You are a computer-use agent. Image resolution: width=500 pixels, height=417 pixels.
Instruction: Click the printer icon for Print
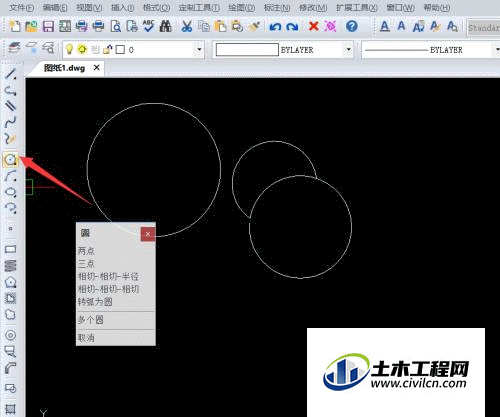coord(98,26)
